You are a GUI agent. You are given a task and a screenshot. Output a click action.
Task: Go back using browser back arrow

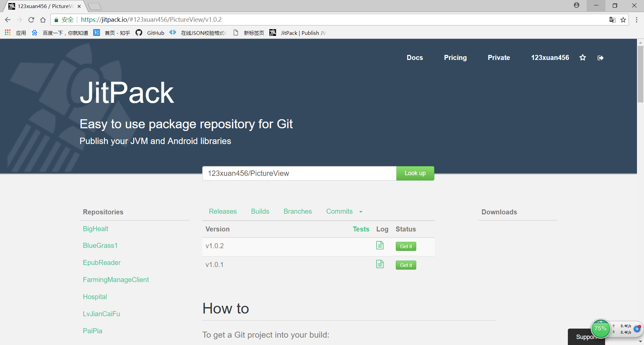click(8, 20)
